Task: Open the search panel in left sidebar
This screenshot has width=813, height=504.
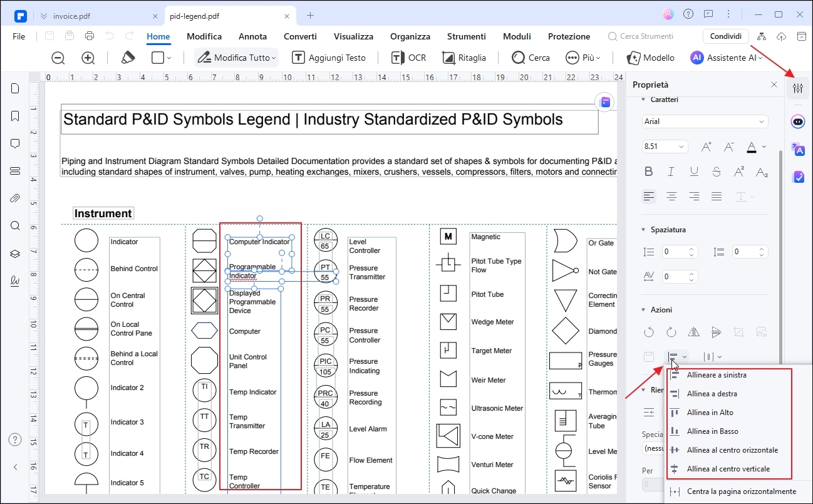Action: (x=15, y=226)
